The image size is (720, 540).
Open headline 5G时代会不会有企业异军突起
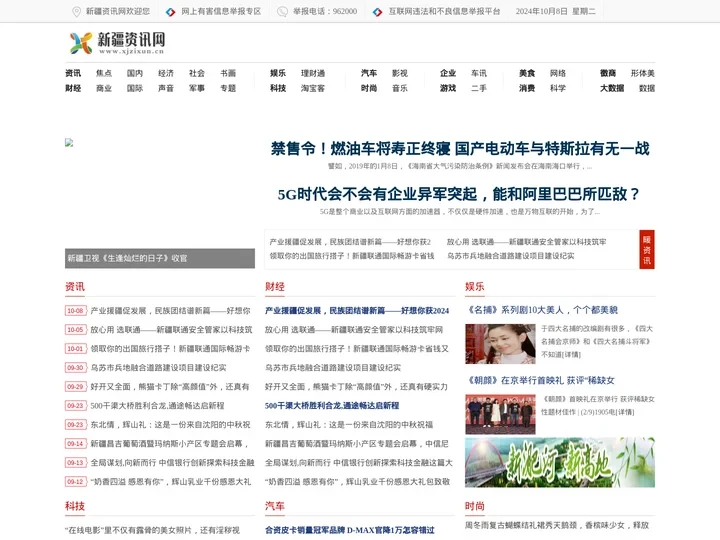pyautogui.click(x=459, y=194)
